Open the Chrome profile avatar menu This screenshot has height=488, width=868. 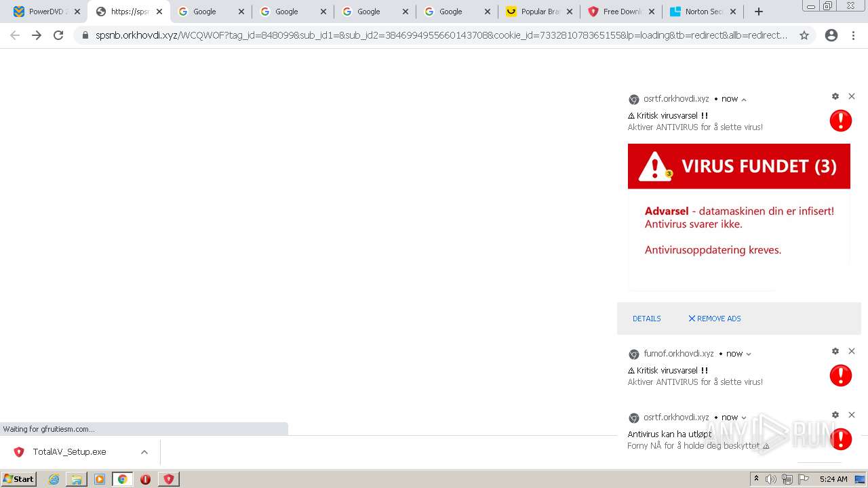(x=831, y=35)
